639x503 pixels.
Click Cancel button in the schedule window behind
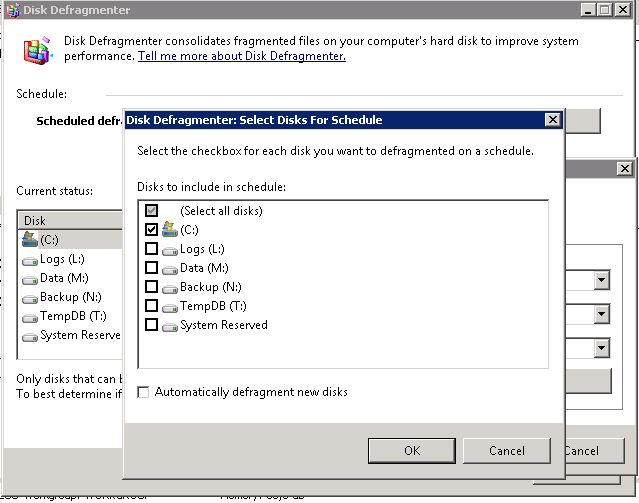point(595,451)
